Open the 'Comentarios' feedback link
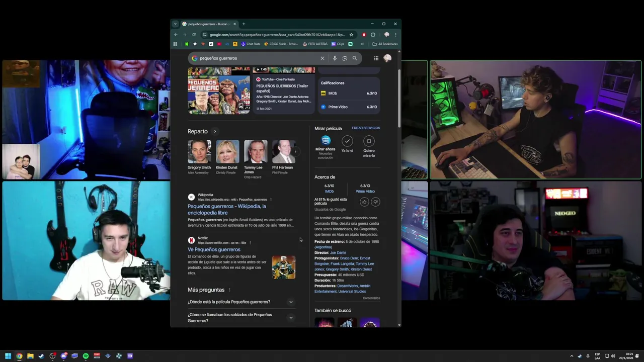The width and height of the screenshot is (644, 362). pyautogui.click(x=371, y=298)
